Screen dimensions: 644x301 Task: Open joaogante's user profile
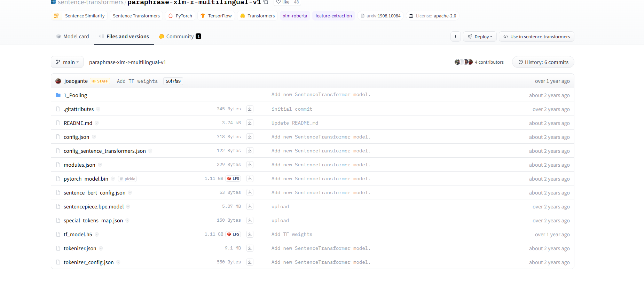76,81
